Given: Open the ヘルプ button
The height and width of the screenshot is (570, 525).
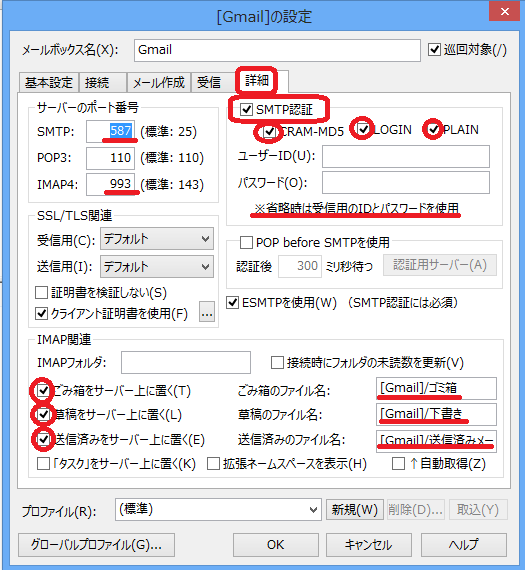Looking at the screenshot, I should [x=464, y=545].
